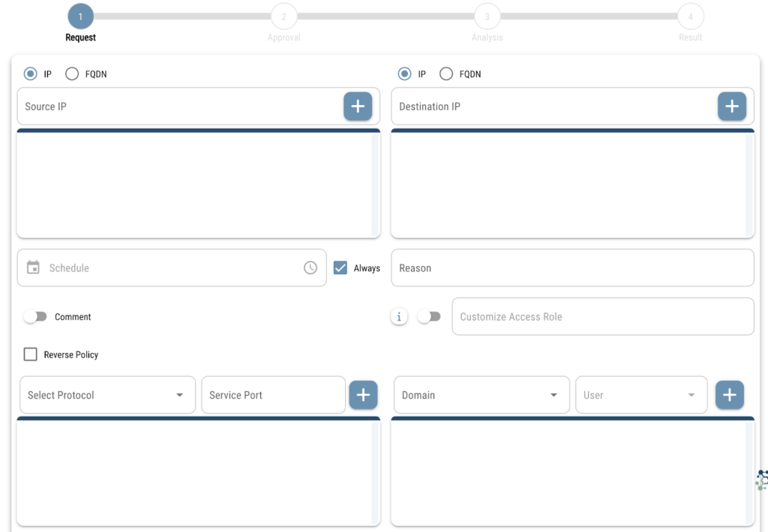Add the service port with plus button

tap(363, 395)
